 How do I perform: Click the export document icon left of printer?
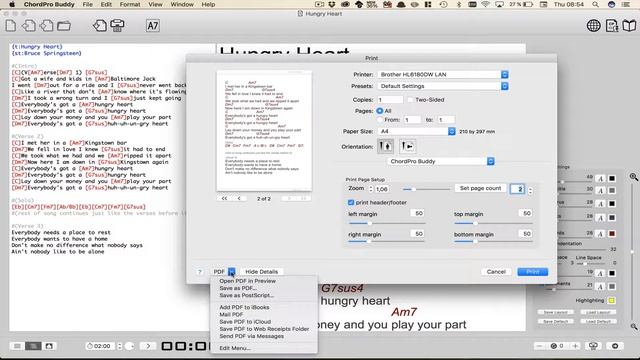(99, 26)
